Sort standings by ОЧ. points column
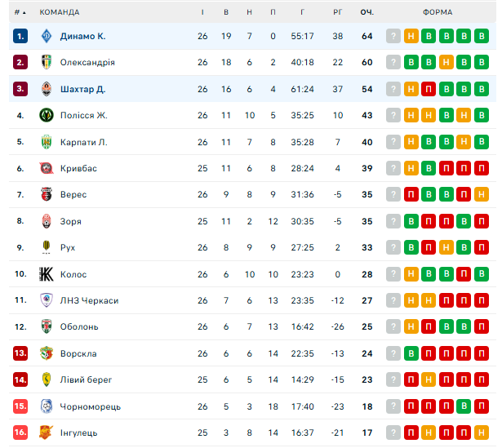 click(x=367, y=12)
